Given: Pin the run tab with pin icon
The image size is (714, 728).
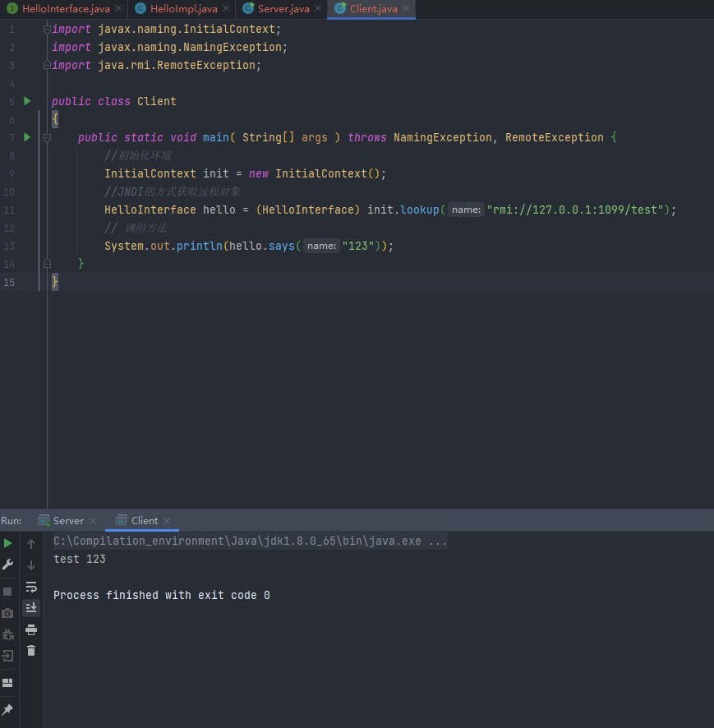Looking at the screenshot, I should coord(7,709).
